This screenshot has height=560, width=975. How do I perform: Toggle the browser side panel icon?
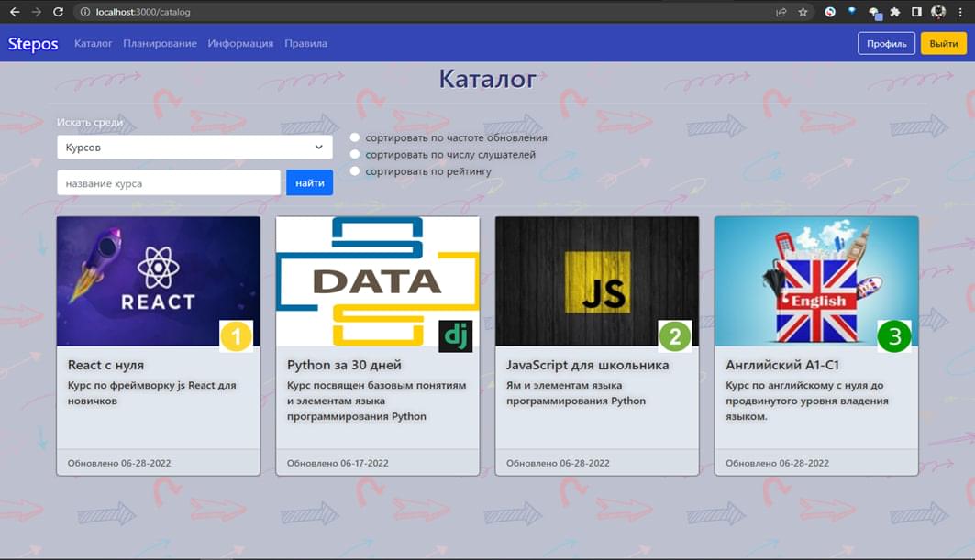[x=916, y=12]
